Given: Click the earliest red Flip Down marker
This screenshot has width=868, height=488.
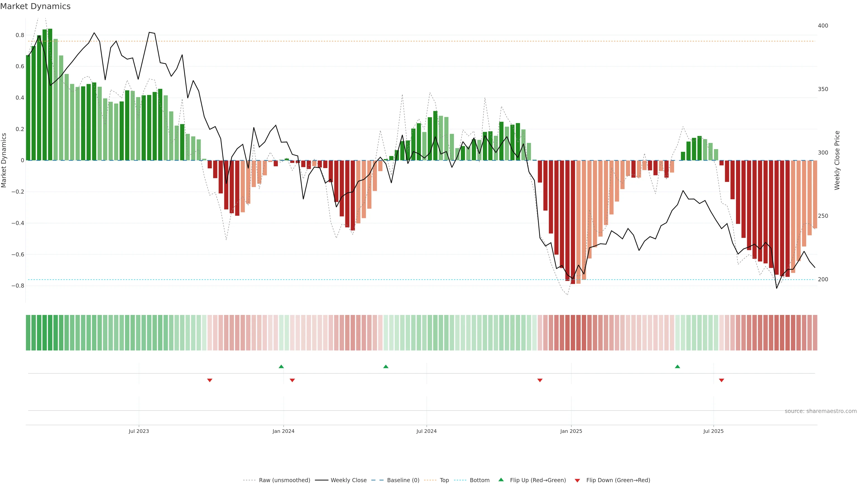Looking at the screenshot, I should 210,380.
